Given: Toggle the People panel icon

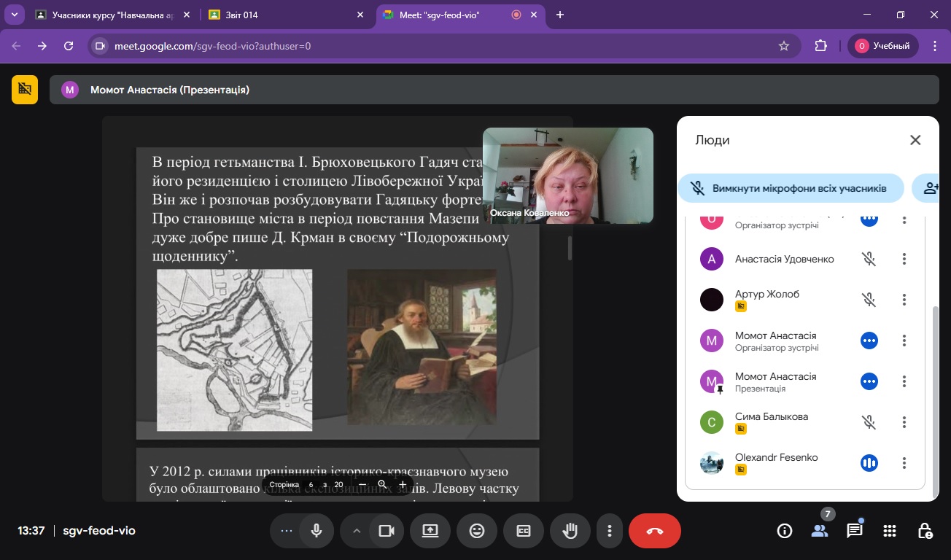Looking at the screenshot, I should [820, 531].
